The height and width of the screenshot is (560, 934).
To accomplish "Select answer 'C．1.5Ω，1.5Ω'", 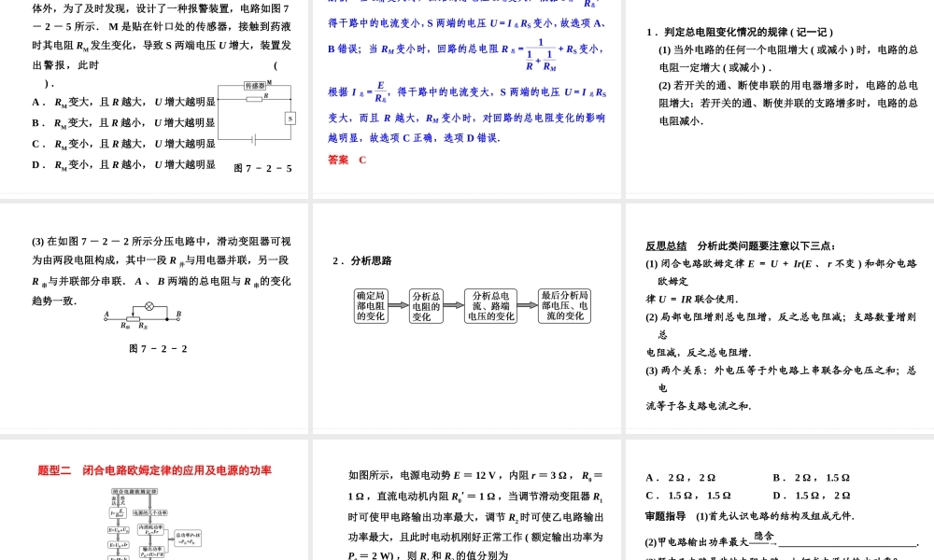I will [688, 495].
